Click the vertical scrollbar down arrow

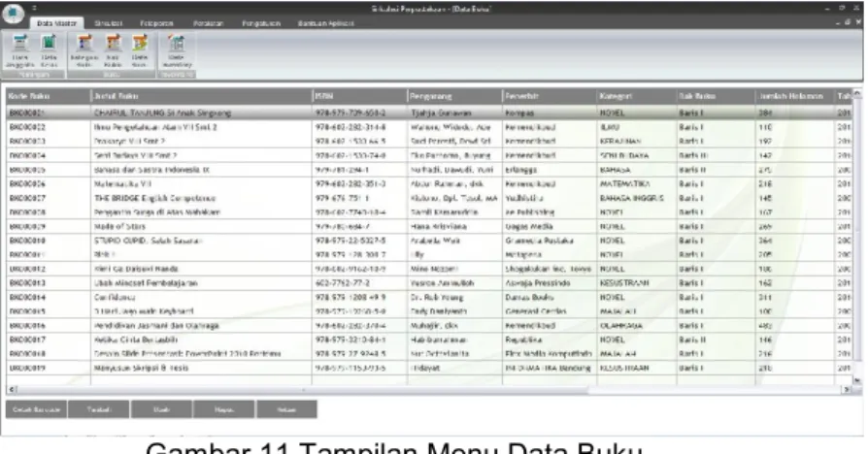tap(857, 380)
